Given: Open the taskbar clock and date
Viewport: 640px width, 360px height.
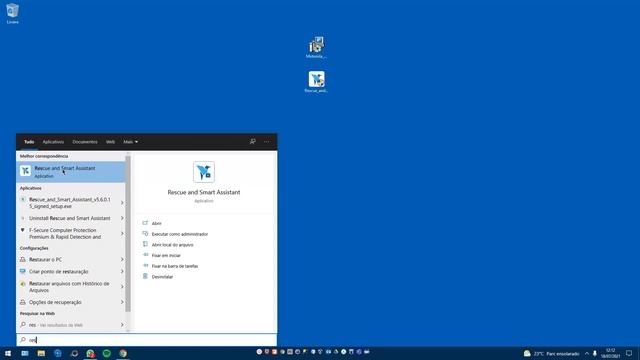Looking at the screenshot, I should (x=611, y=353).
